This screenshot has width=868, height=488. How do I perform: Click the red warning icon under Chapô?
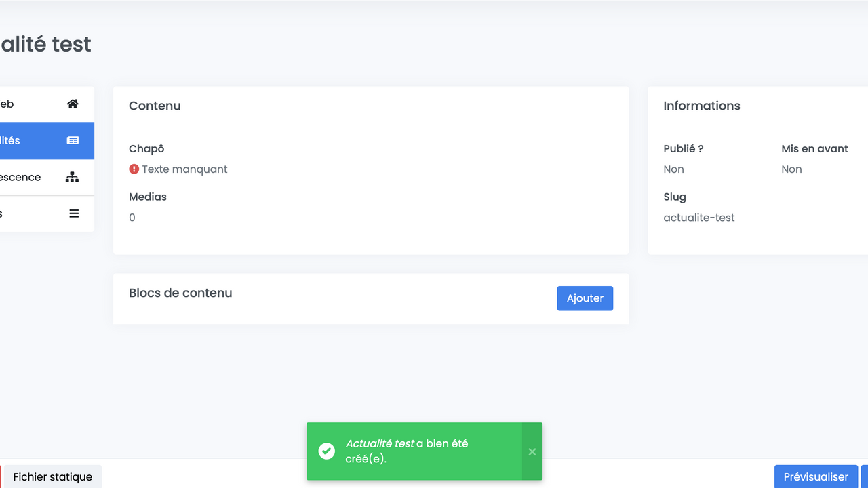[134, 169]
